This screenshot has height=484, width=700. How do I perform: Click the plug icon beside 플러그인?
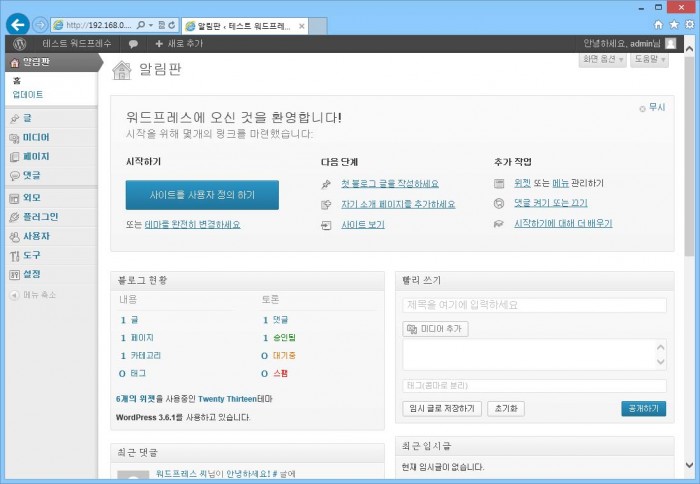click(x=15, y=217)
